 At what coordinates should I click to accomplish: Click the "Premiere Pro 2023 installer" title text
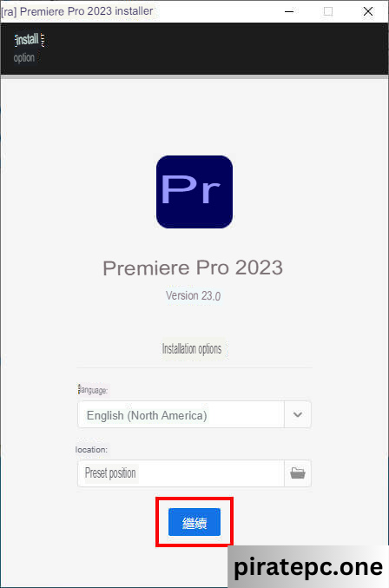point(87,11)
